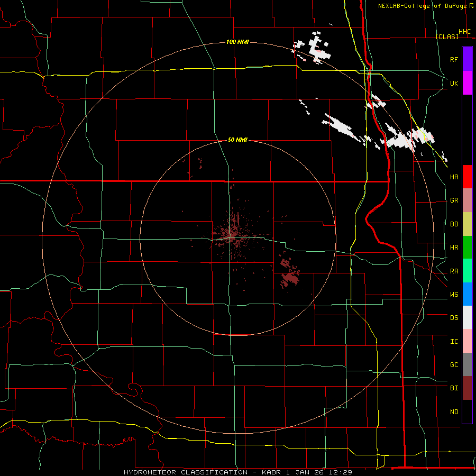Click the 100 NMI range ring label
This screenshot has height=476, width=476.
pyautogui.click(x=237, y=42)
